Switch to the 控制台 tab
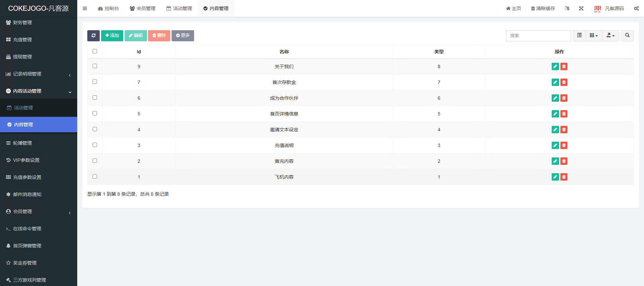This screenshot has height=286, width=644. [108, 8]
